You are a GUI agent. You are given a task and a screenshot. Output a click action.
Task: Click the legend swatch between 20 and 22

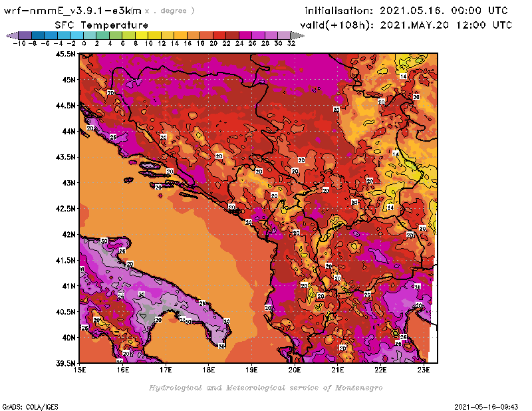pyautogui.click(x=219, y=35)
